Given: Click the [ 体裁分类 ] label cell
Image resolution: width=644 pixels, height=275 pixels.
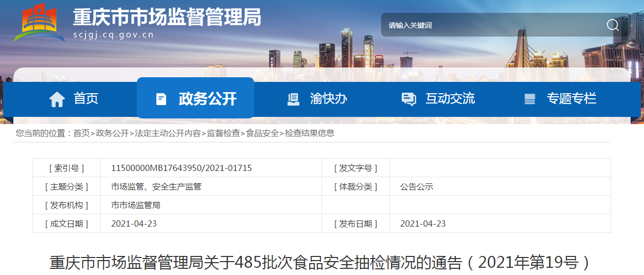Looking at the screenshot, I should pos(355,186).
